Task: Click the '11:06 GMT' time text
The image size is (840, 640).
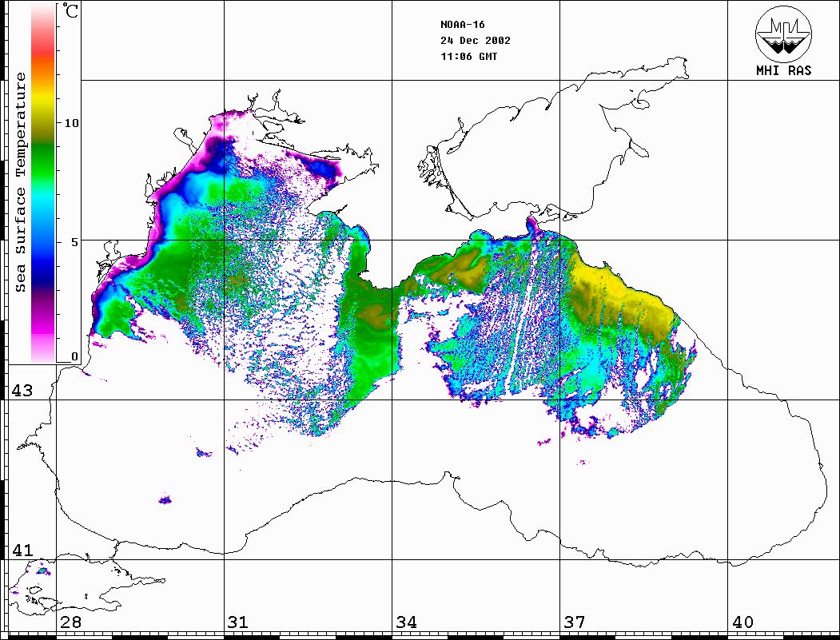Action: [468, 56]
